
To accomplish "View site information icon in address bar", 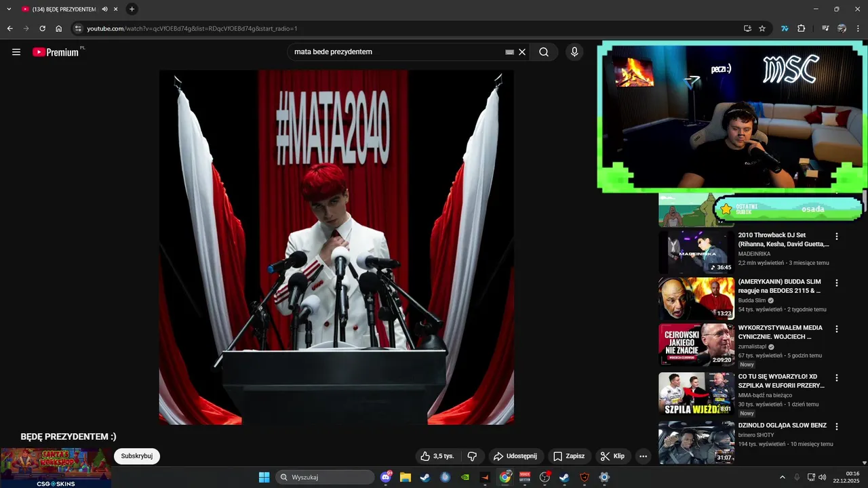I will click(77, 28).
